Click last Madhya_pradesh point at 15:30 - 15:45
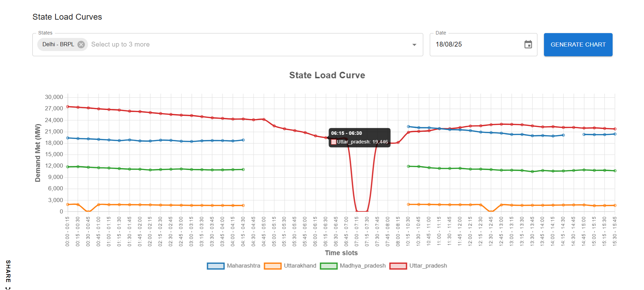Image resolution: width=644 pixels, height=290 pixels. point(615,171)
